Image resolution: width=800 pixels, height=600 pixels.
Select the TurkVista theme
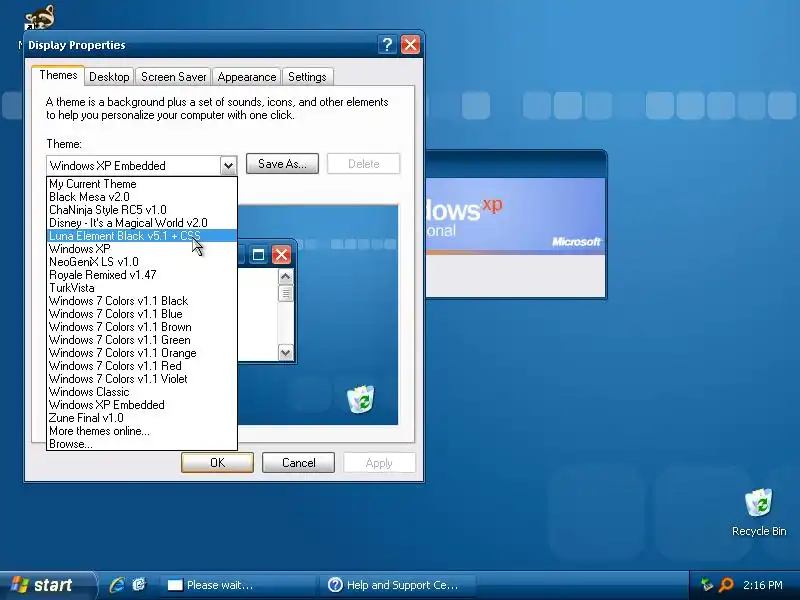[x=142, y=288]
